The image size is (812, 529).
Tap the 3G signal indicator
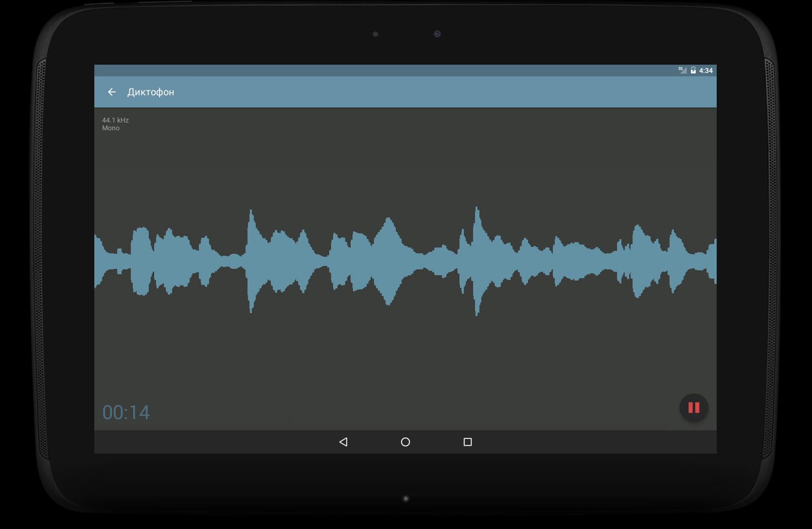click(683, 70)
